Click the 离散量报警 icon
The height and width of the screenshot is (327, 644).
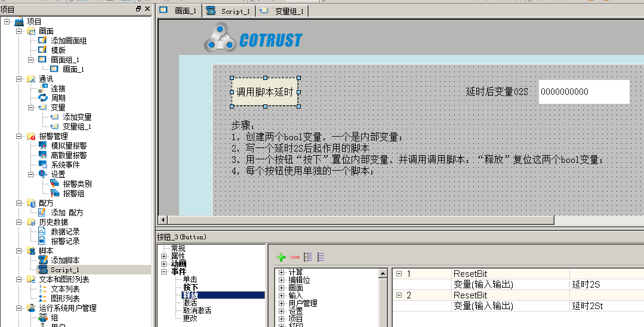(x=43, y=155)
